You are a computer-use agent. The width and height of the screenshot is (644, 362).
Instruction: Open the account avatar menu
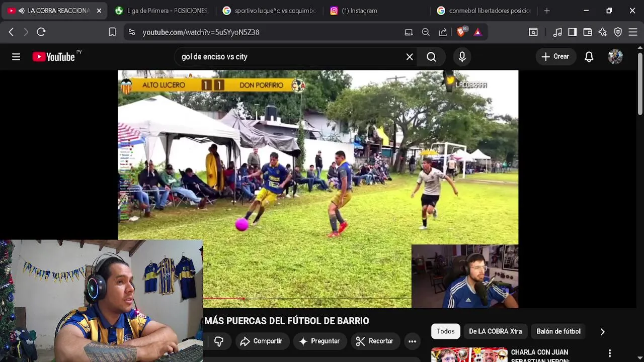coord(615,57)
